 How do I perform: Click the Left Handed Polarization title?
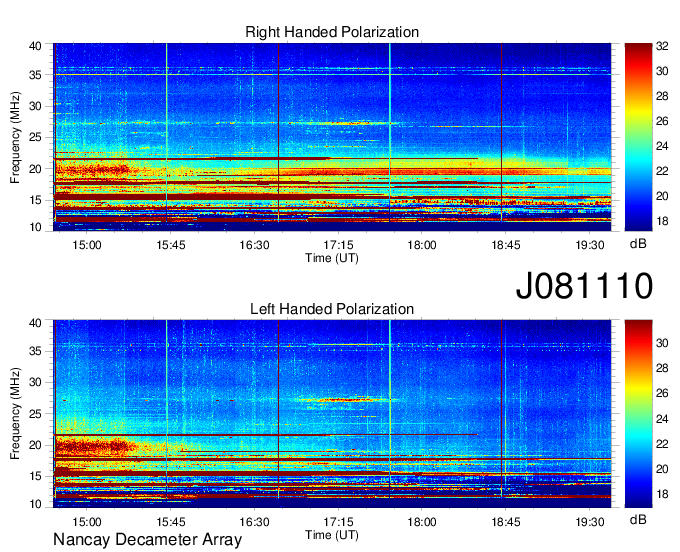click(332, 309)
